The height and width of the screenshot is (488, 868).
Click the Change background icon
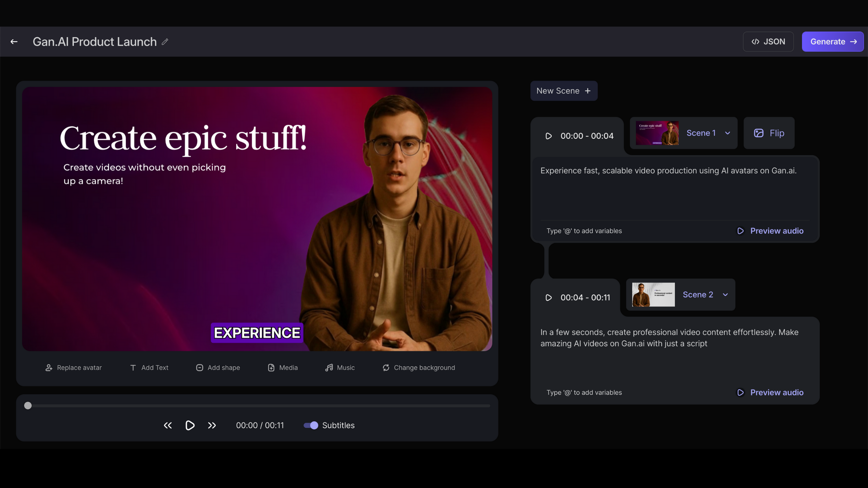coord(386,367)
